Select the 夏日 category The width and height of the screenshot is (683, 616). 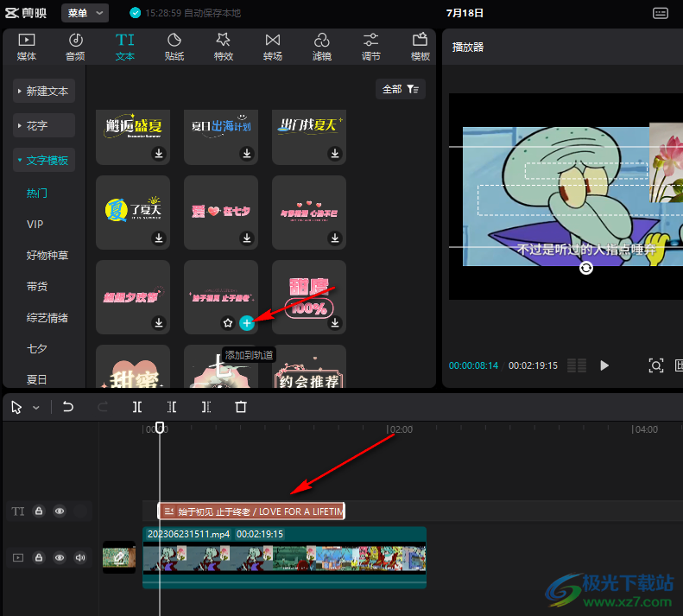pyautogui.click(x=36, y=380)
